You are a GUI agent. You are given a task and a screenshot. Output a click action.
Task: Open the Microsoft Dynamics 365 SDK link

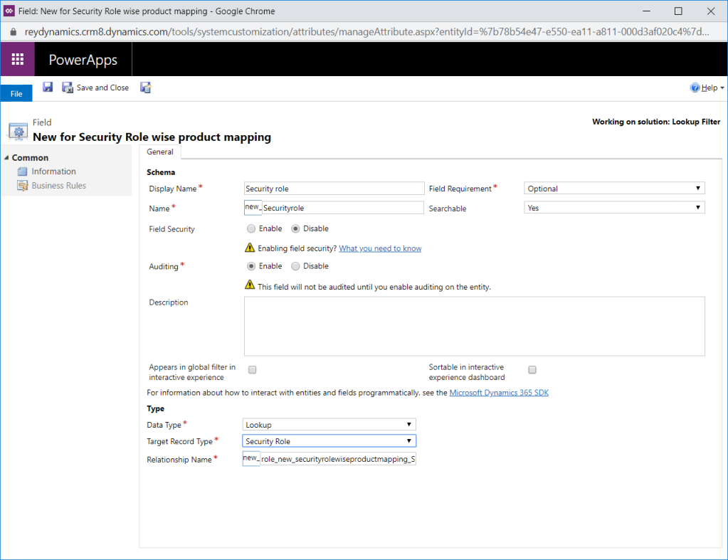tap(499, 393)
